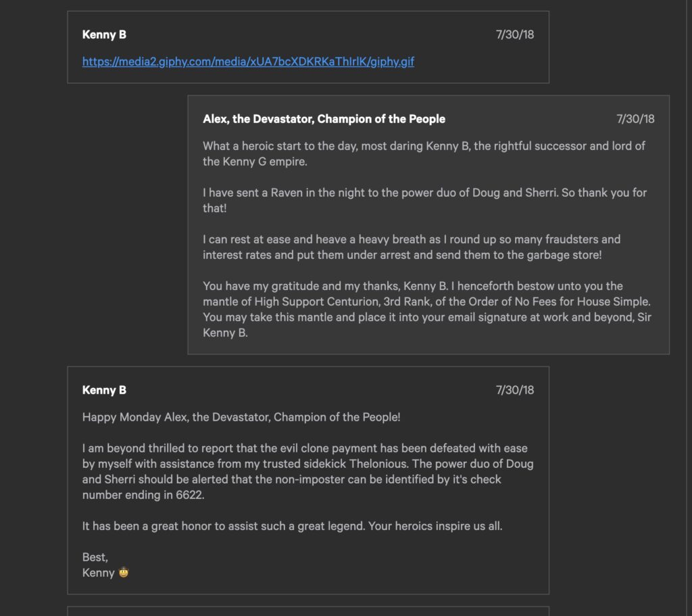Click the High Support Centurion paragraph
692x616 pixels.
point(427,309)
